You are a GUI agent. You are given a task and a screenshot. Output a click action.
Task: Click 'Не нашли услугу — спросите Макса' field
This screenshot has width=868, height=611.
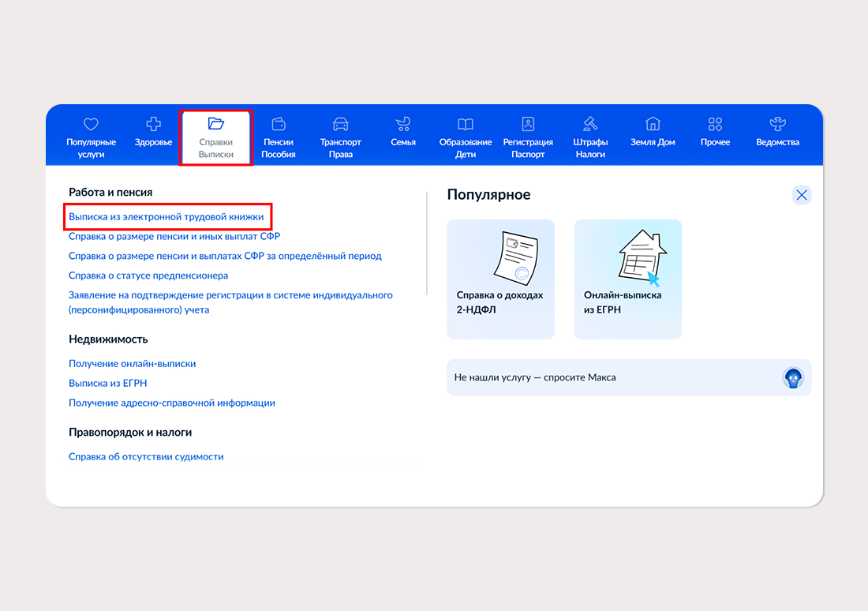point(629,377)
